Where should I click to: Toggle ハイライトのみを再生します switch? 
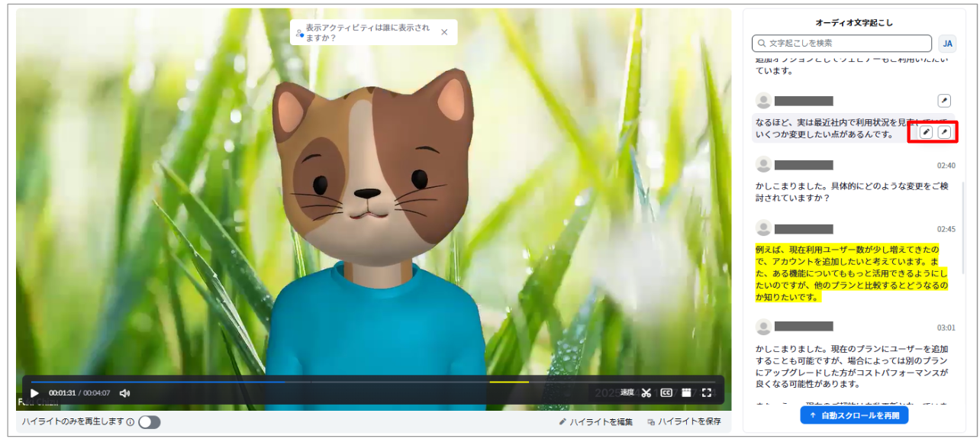click(x=150, y=422)
